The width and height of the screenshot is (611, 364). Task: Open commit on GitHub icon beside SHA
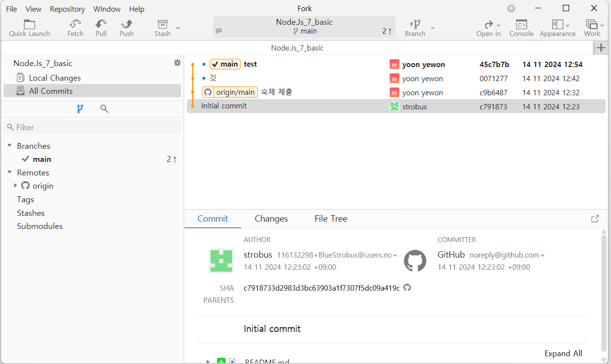(407, 288)
